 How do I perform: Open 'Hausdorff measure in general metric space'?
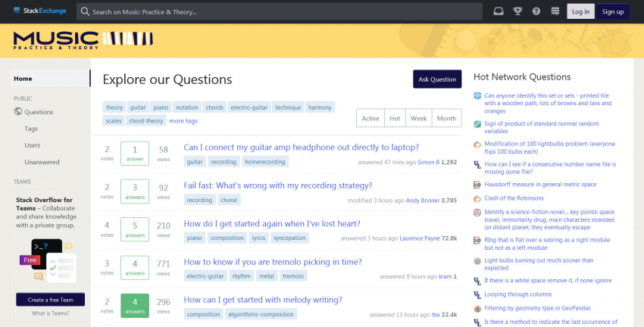(x=540, y=185)
